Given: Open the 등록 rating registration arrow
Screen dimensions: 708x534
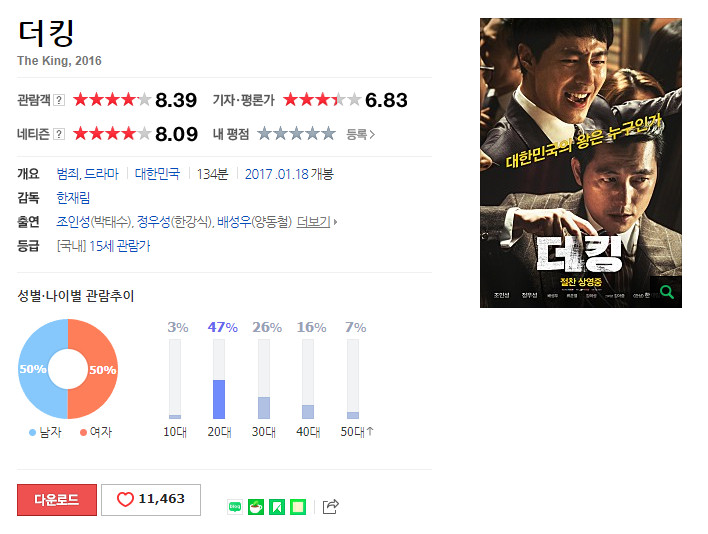Looking at the screenshot, I should click(360, 134).
